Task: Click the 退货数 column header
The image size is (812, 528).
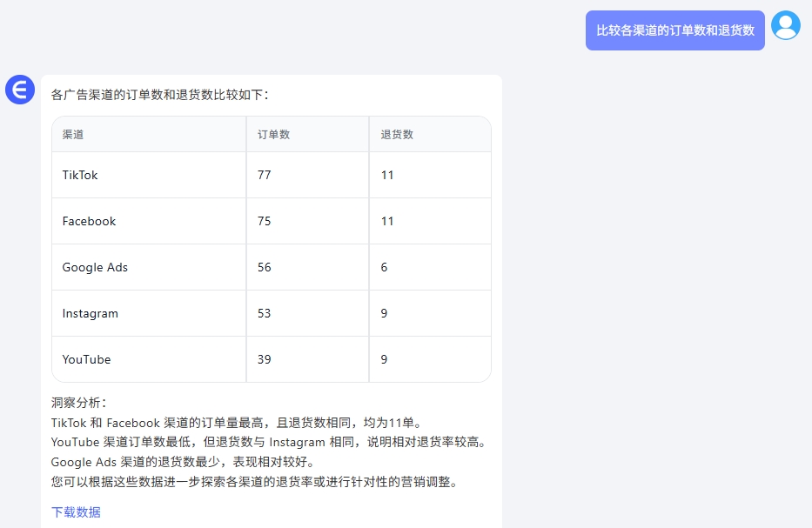Action: click(430, 134)
